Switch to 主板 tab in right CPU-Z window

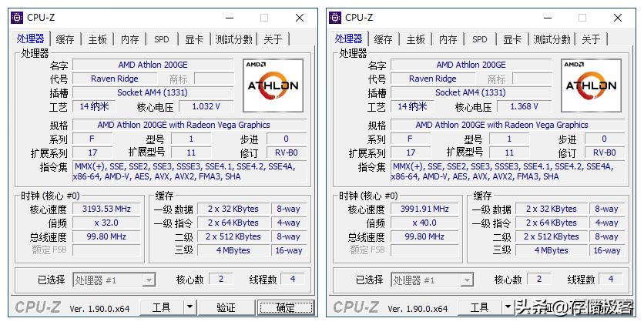(415, 39)
